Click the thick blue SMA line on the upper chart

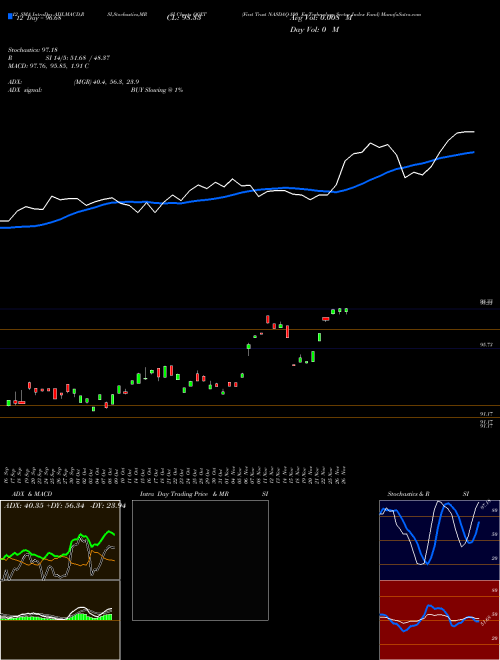[x=237, y=194]
